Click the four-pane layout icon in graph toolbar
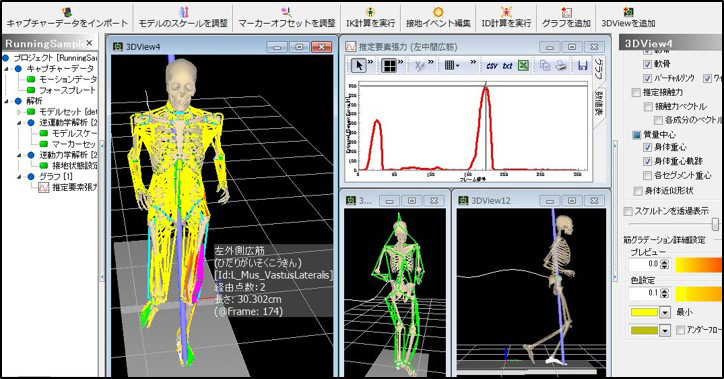 [x=390, y=66]
